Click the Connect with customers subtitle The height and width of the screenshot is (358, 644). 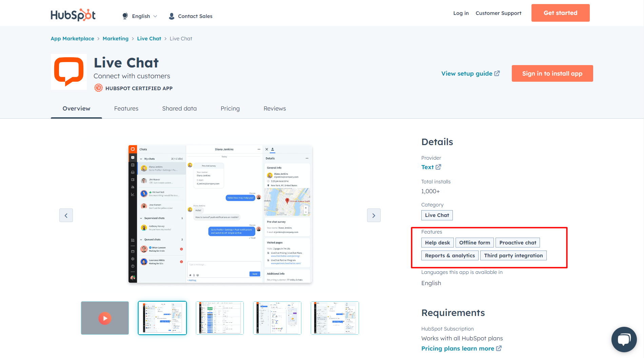[132, 76]
